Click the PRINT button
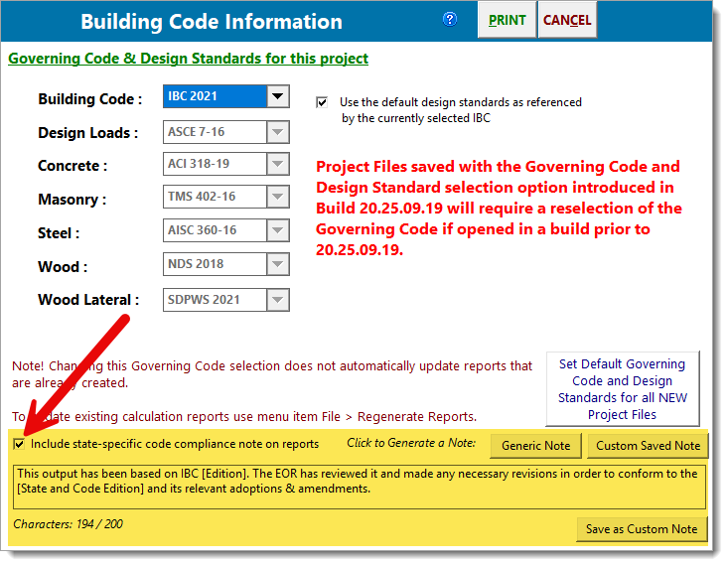This screenshot has width=728, height=566. (507, 20)
